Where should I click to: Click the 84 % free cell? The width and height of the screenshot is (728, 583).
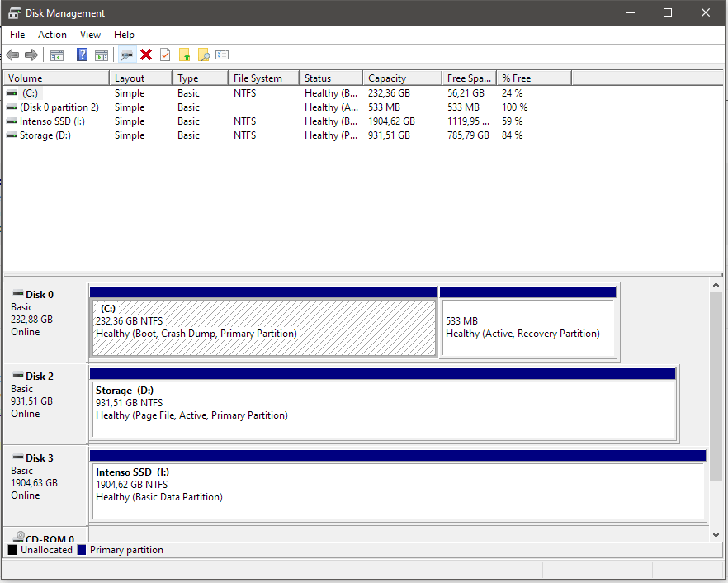(512, 135)
